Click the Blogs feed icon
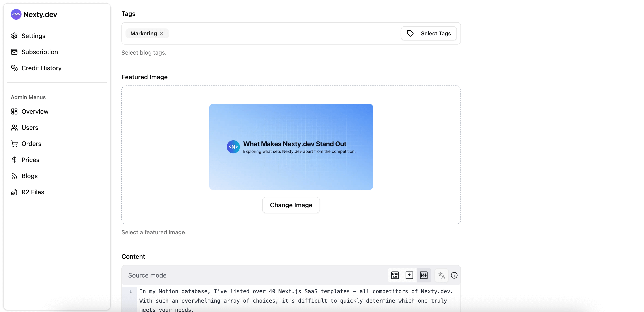Screen dimensions: 644x312 pyautogui.click(x=14, y=176)
